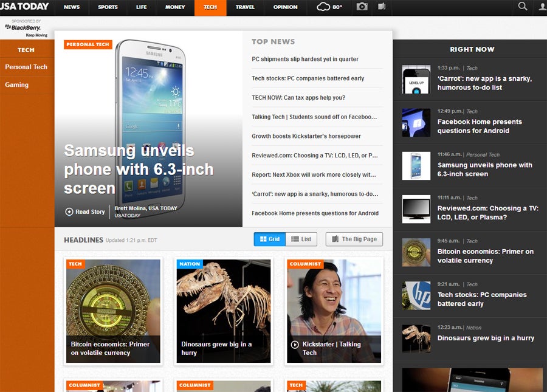Open 'Facebook Home presents questions for Android' in Right Now

coord(480,126)
